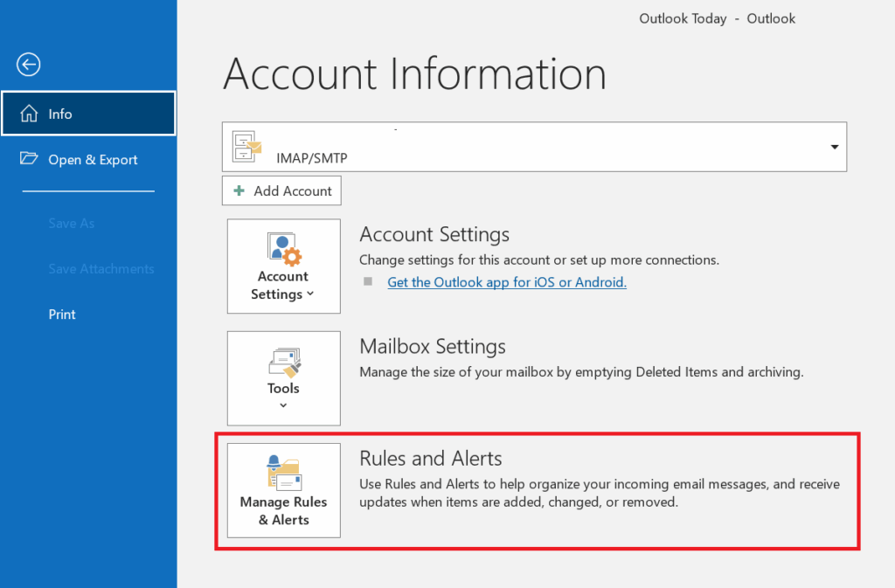Choose Print in the sidebar
895x588 pixels.
(x=62, y=315)
